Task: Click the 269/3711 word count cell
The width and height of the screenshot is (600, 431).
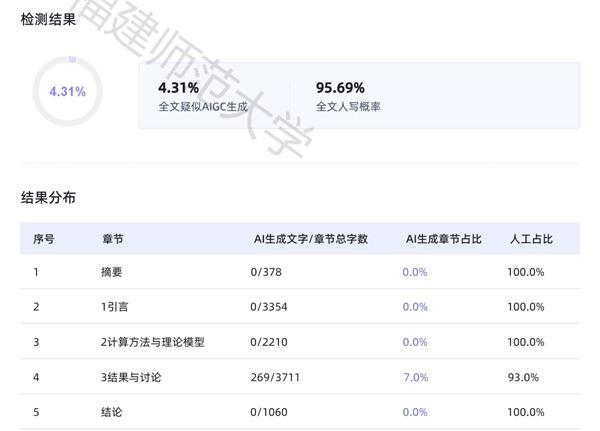Action: click(278, 377)
